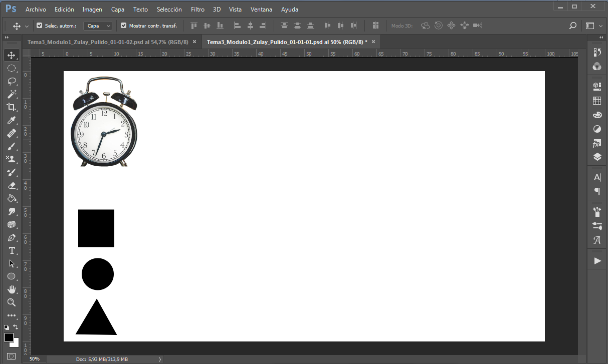Open the Paragraph panel icon

pyautogui.click(x=597, y=191)
